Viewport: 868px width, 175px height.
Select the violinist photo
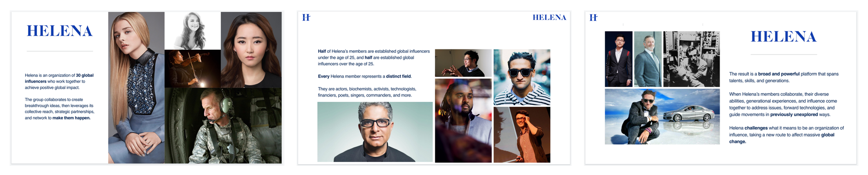(x=193, y=69)
